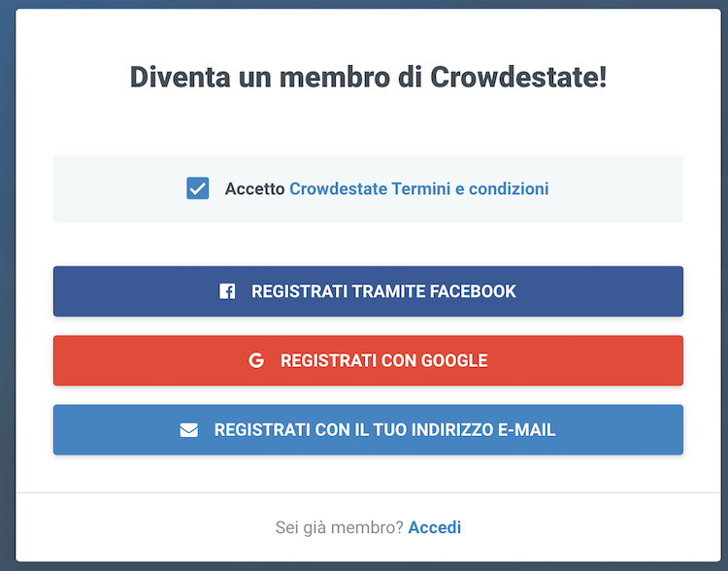Click the "Accetto" label text
Viewport: 728px width, 571px height.
254,188
